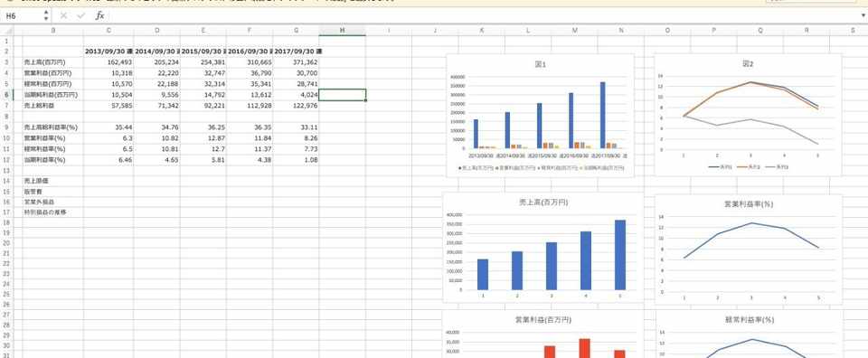Click header cell 2013/09/30
This screenshot has width=868, height=358.
pos(108,51)
